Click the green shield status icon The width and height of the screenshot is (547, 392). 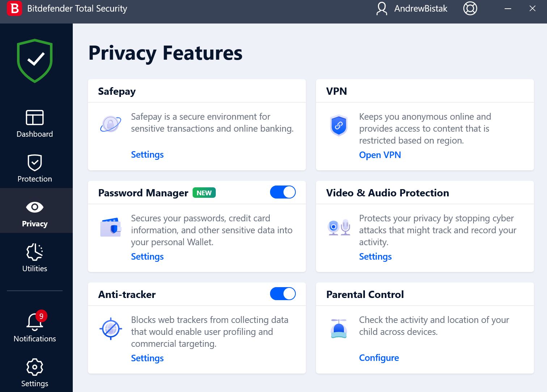pos(35,60)
